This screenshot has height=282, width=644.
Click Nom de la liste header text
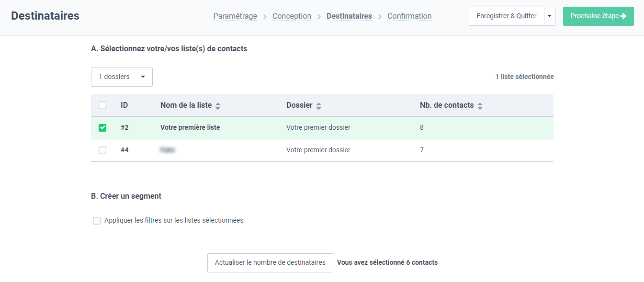(186, 105)
